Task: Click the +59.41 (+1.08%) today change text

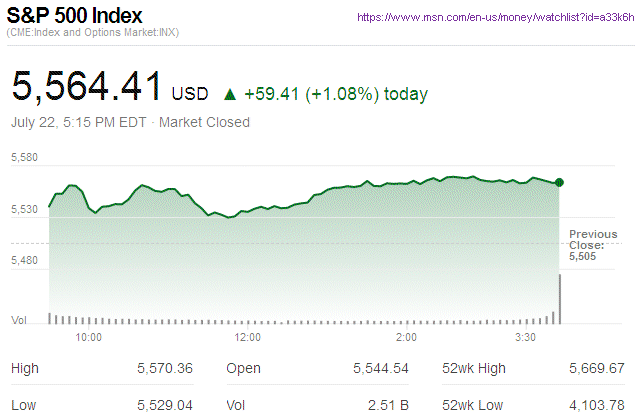Action: (x=335, y=94)
